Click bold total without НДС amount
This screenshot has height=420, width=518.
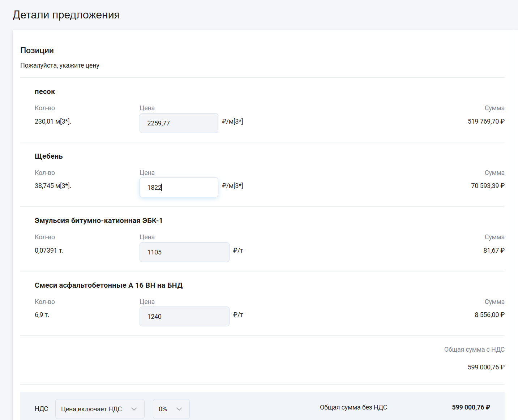coord(471,407)
